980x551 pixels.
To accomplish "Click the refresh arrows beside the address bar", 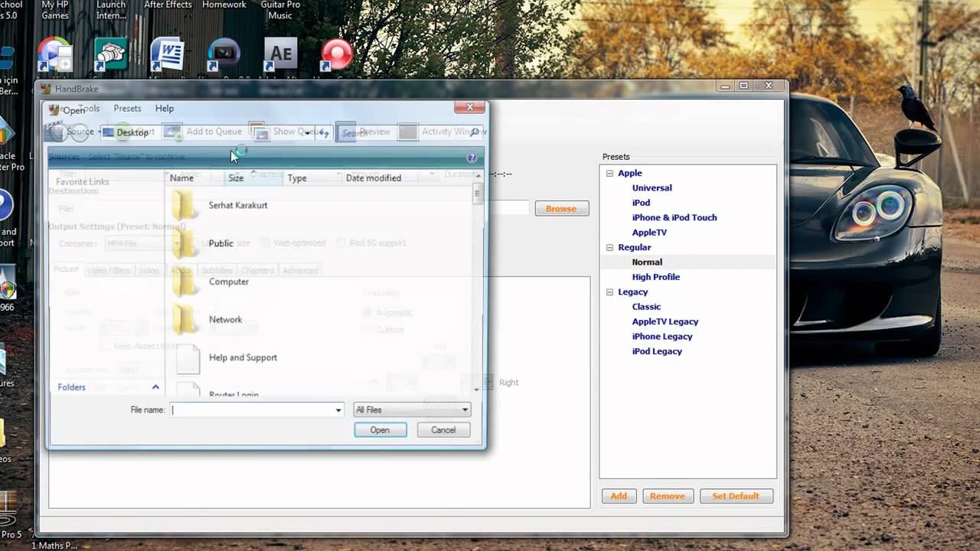I will click(x=324, y=133).
